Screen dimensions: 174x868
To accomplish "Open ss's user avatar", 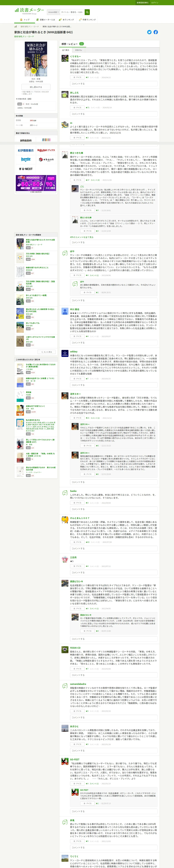I will [x=65, y=125].
